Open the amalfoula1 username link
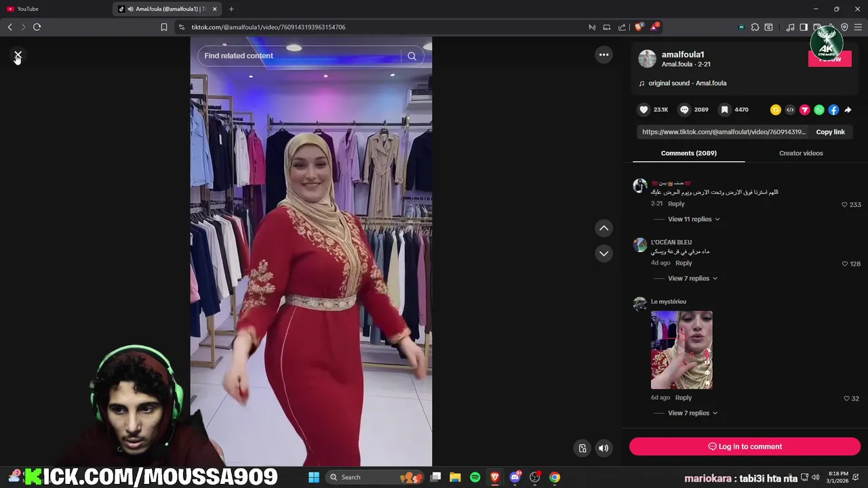 pyautogui.click(x=683, y=54)
